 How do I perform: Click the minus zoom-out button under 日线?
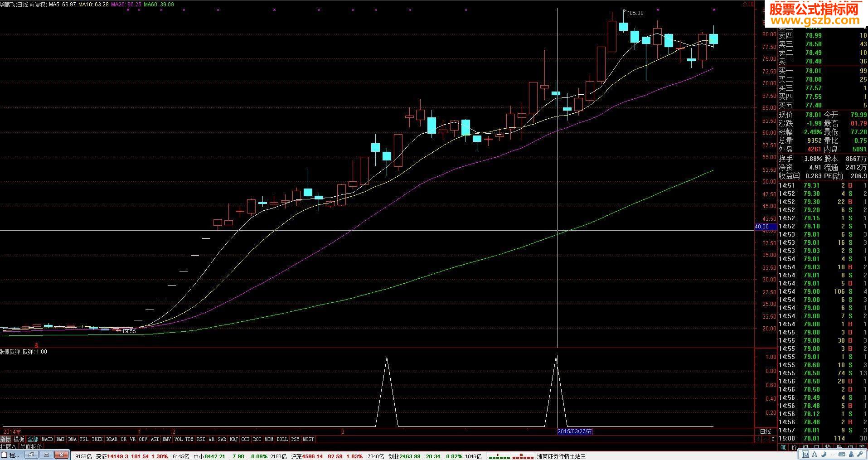765,439
